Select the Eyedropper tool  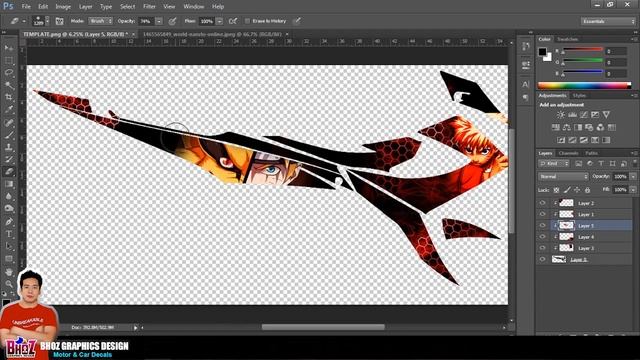coord(9,109)
